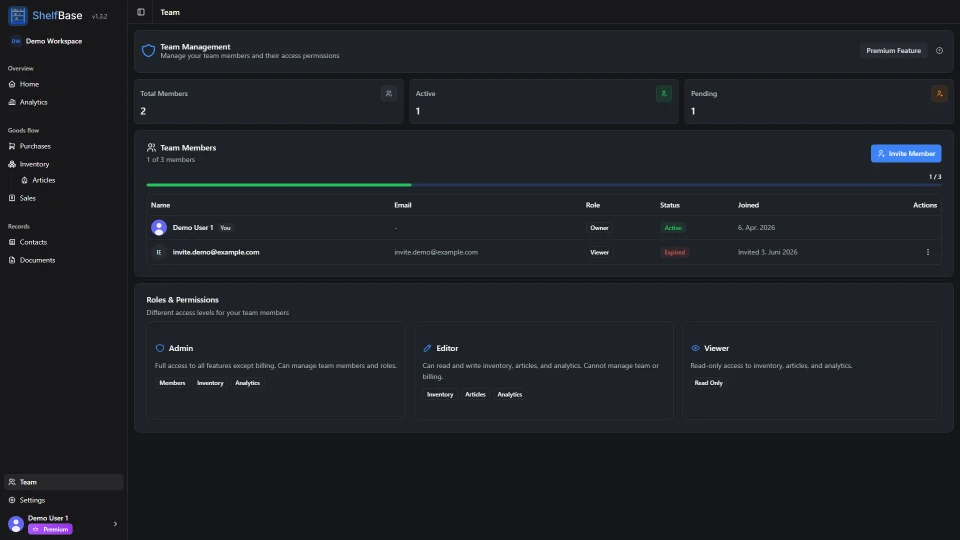The image size is (960, 540).
Task: Open Purchases in sidebar
Action: [63, 146]
